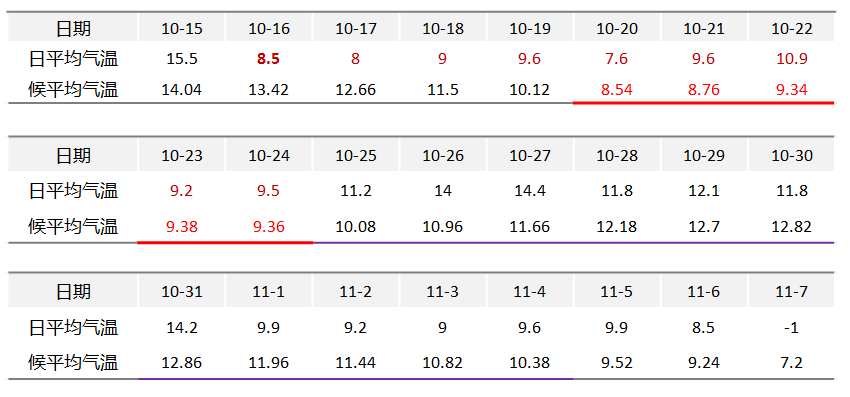The height and width of the screenshot is (397, 850).
Task: Select the -1 value under 11-7
Action: pyautogui.click(x=791, y=328)
